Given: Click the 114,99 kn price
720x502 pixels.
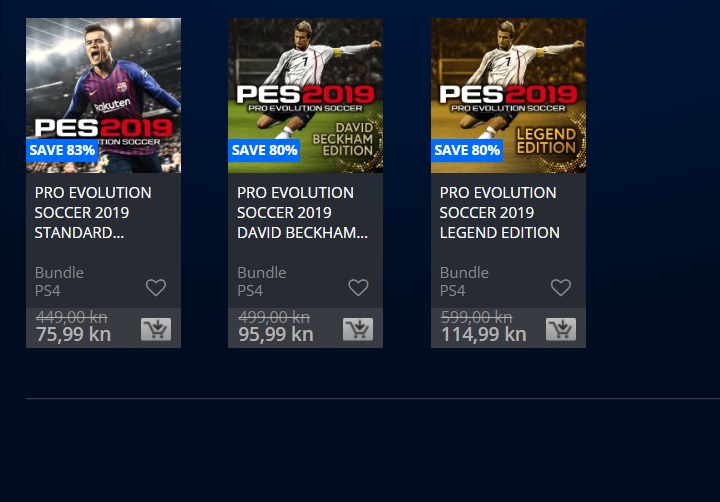Looking at the screenshot, I should [x=483, y=334].
